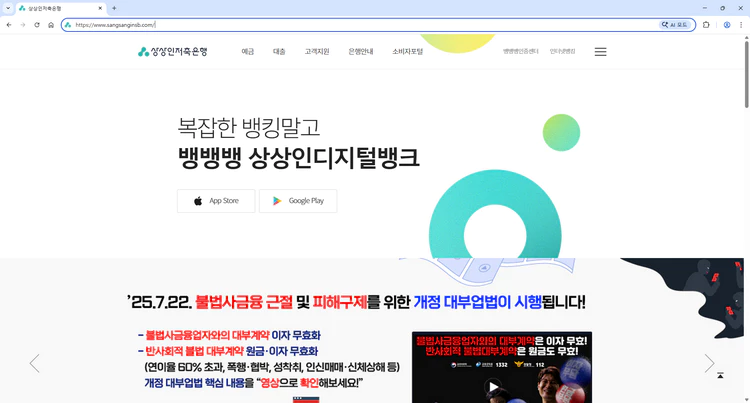Click the 상상인저축은행 logo in the site header
The image size is (750, 403).
pyautogui.click(x=173, y=52)
